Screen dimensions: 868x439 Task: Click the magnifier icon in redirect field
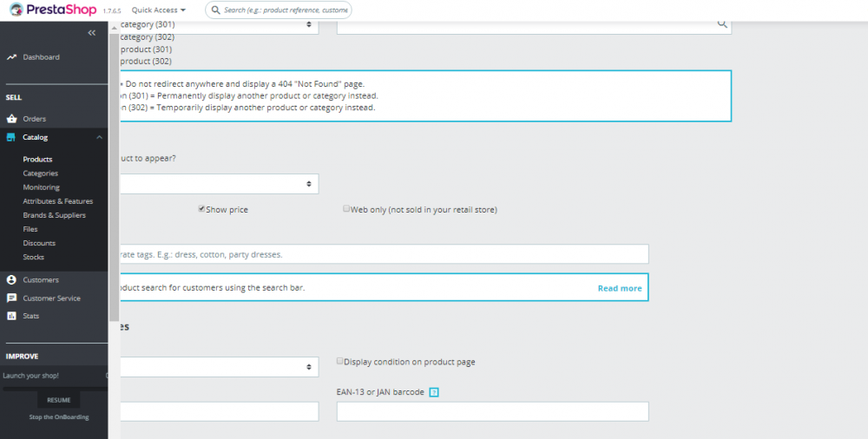pyautogui.click(x=721, y=24)
